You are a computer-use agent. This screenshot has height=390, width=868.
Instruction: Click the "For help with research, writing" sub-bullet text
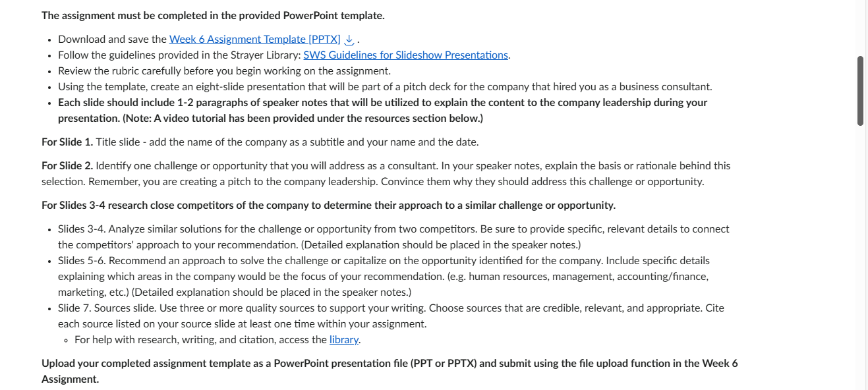[217, 340]
